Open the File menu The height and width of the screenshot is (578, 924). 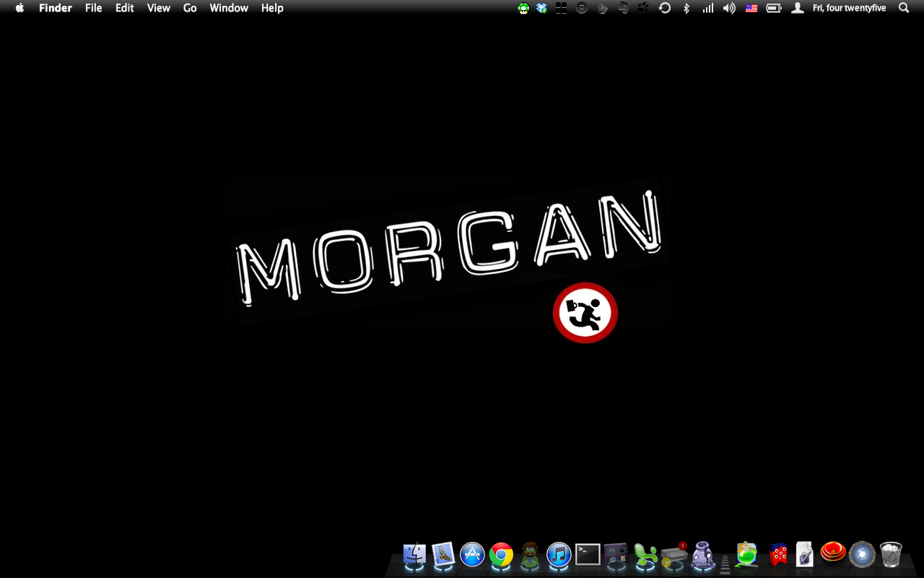(94, 8)
